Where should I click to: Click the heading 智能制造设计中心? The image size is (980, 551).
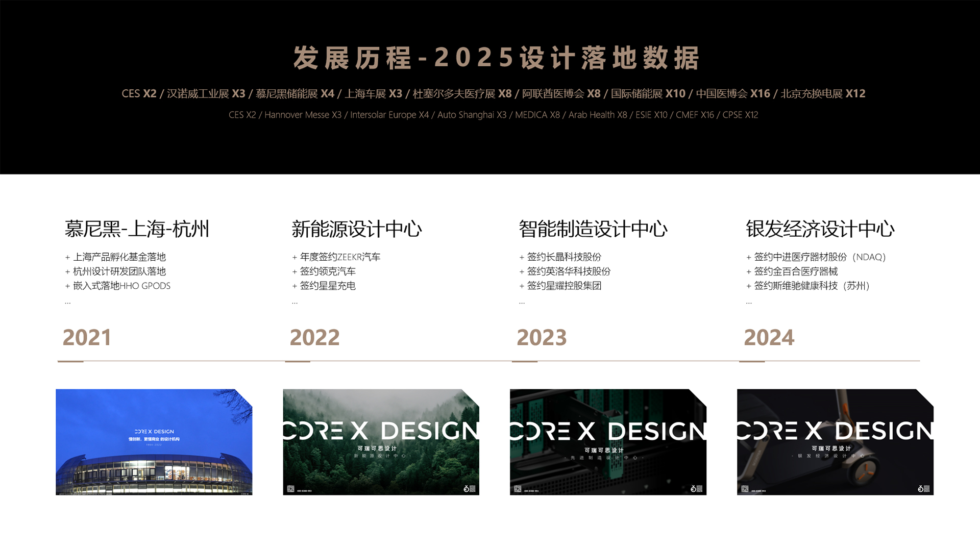pyautogui.click(x=593, y=229)
